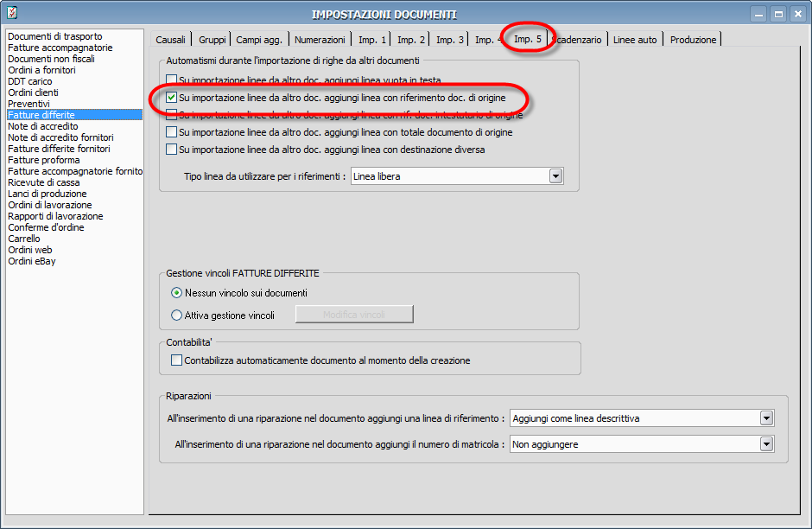Switch to the Imp. 4 tab
Viewport: 812px width, 529px height.
pos(487,40)
